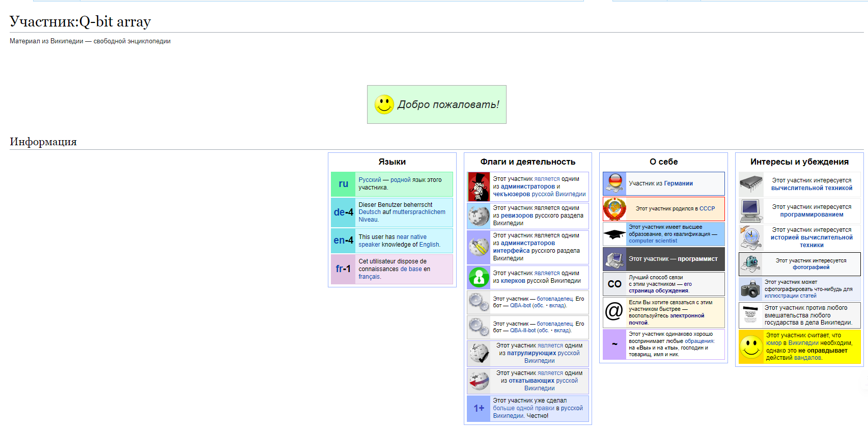This screenshot has width=868, height=426.
Task: Follow the ботовладелец link in QBA-bot row
Action: 555,299
